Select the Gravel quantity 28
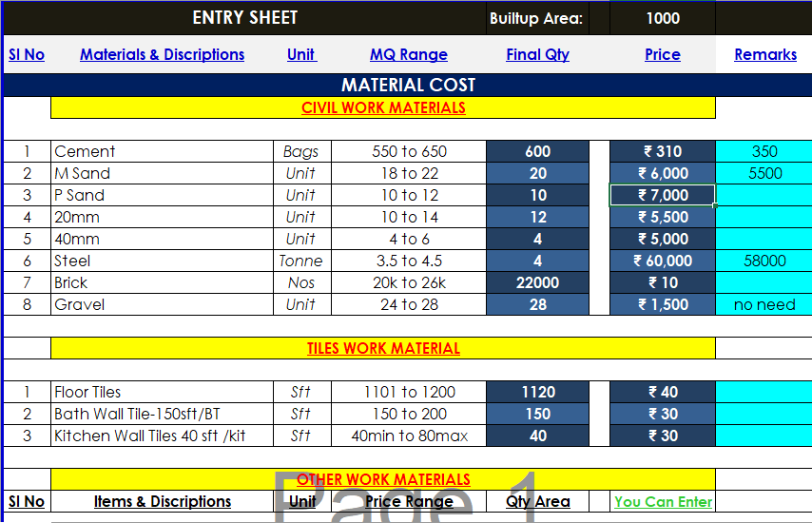Viewport: 812px width, 523px height. tap(537, 304)
